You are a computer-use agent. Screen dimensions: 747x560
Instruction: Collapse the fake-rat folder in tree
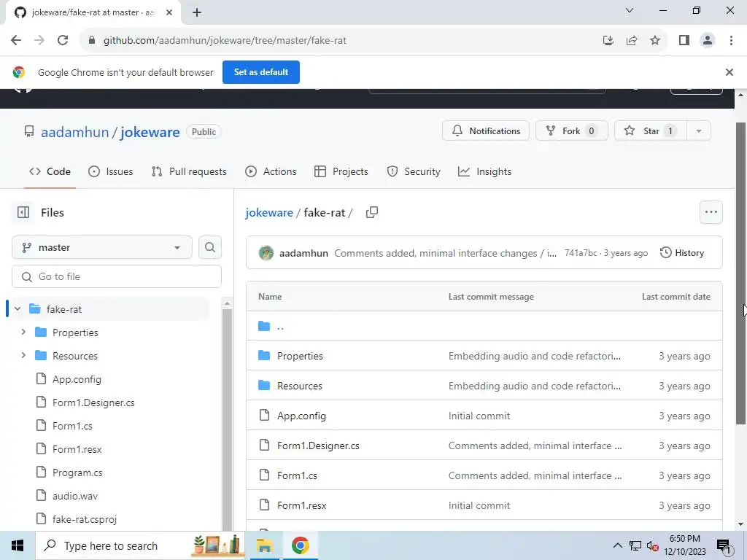[x=18, y=309]
